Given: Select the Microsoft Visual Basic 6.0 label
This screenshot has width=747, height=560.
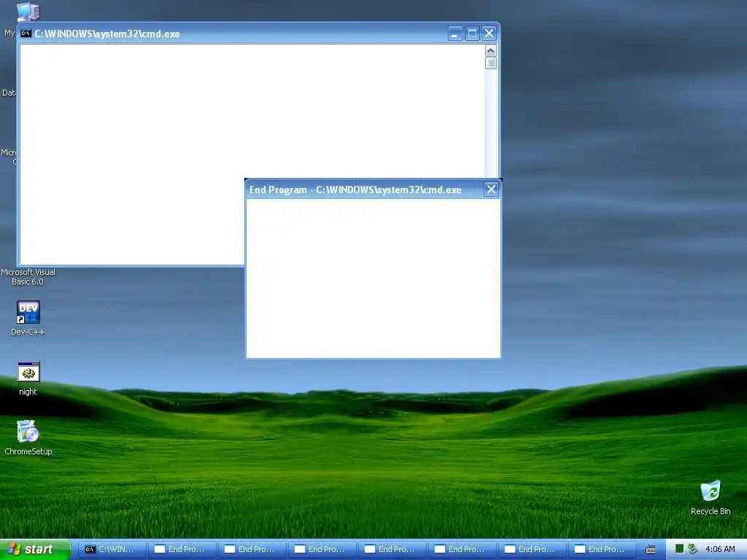Looking at the screenshot, I should (x=28, y=276).
